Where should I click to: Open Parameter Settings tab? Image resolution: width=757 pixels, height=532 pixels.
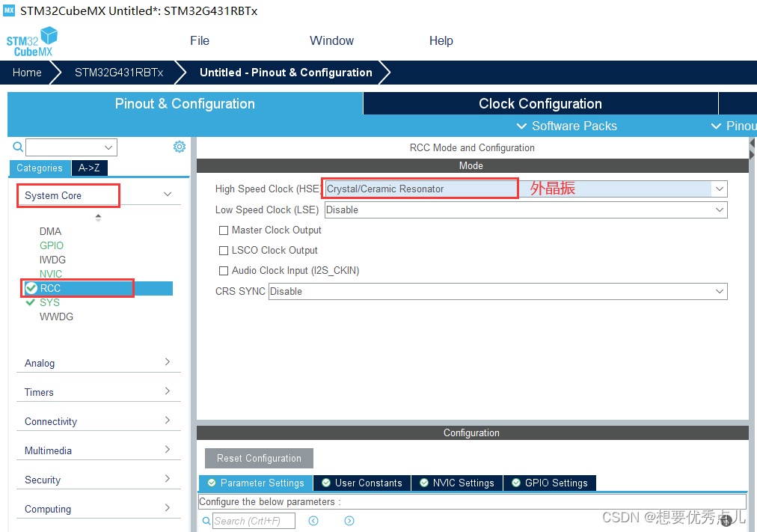pos(256,483)
